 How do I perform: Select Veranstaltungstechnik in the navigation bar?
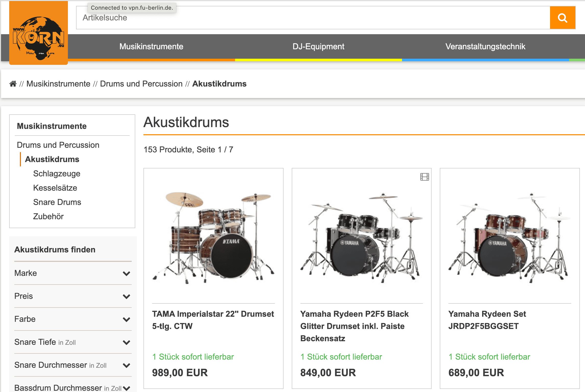click(x=485, y=46)
